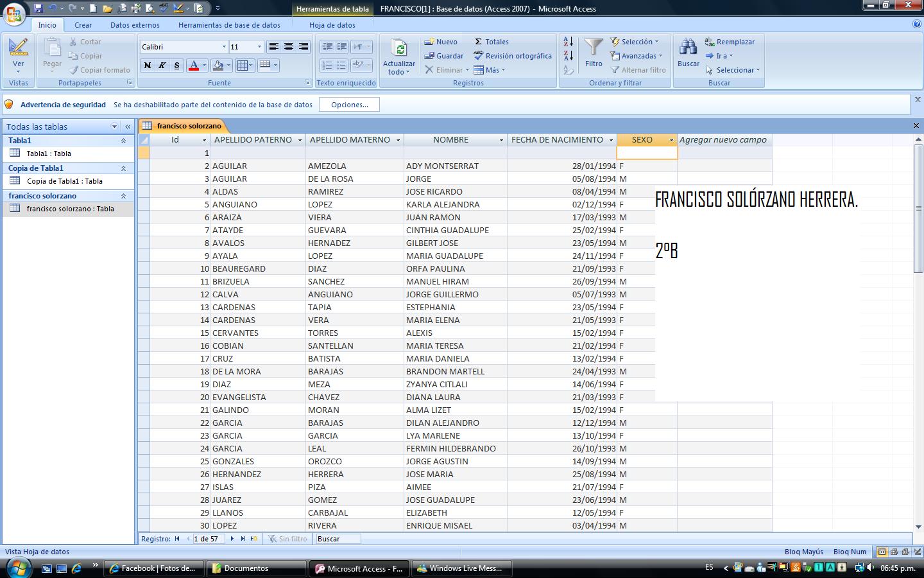Open Seleccionar menu in Buscar group

[733, 70]
